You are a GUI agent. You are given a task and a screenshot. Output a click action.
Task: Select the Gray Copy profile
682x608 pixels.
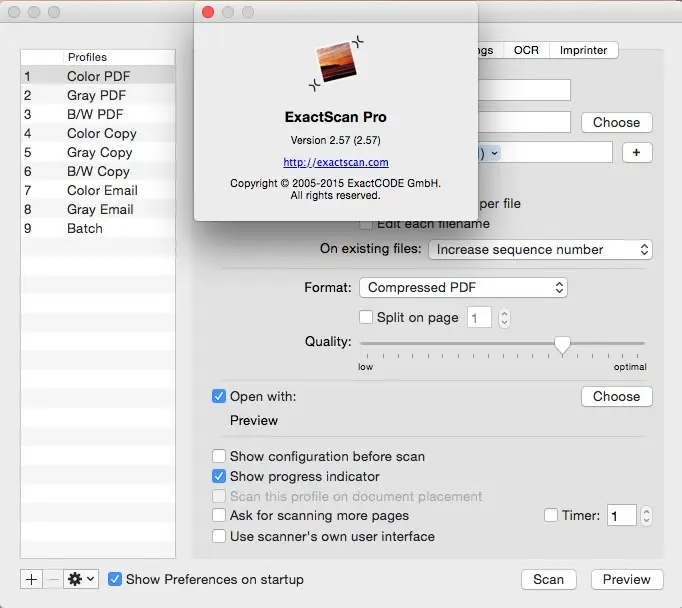click(x=98, y=152)
